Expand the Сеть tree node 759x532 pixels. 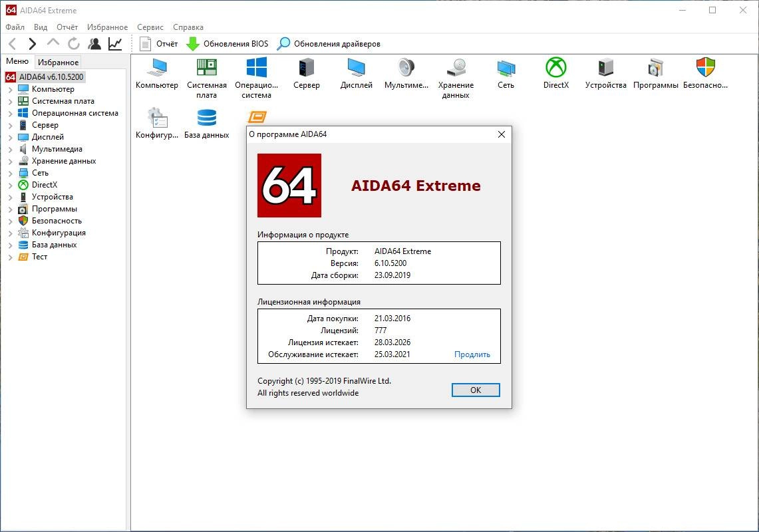10,174
